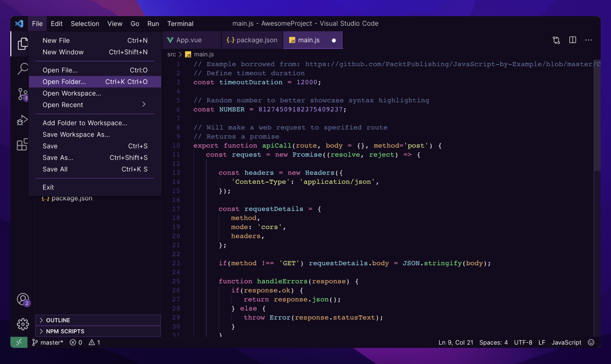Choose Open Workspace... menu entry
The image size is (611, 364).
coord(95,93)
